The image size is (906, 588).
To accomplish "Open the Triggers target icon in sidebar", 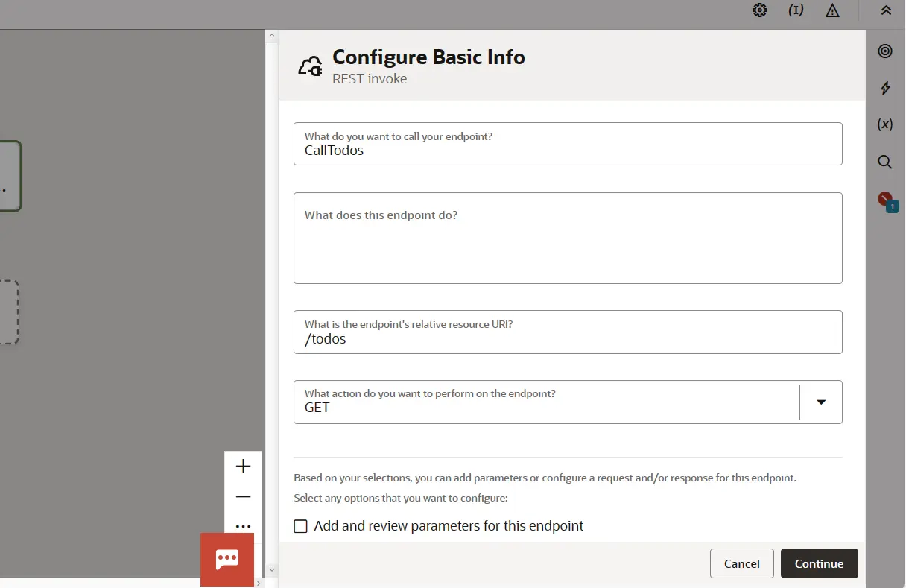I will (x=884, y=51).
